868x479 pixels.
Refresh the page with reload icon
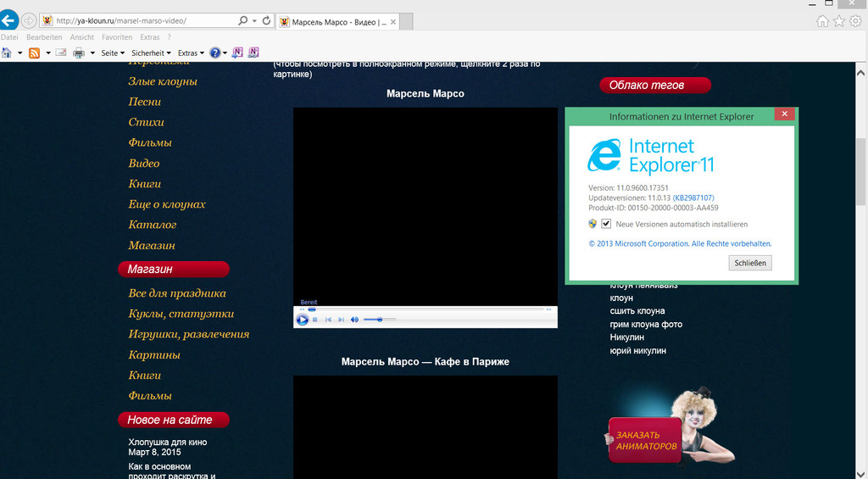[x=266, y=20]
